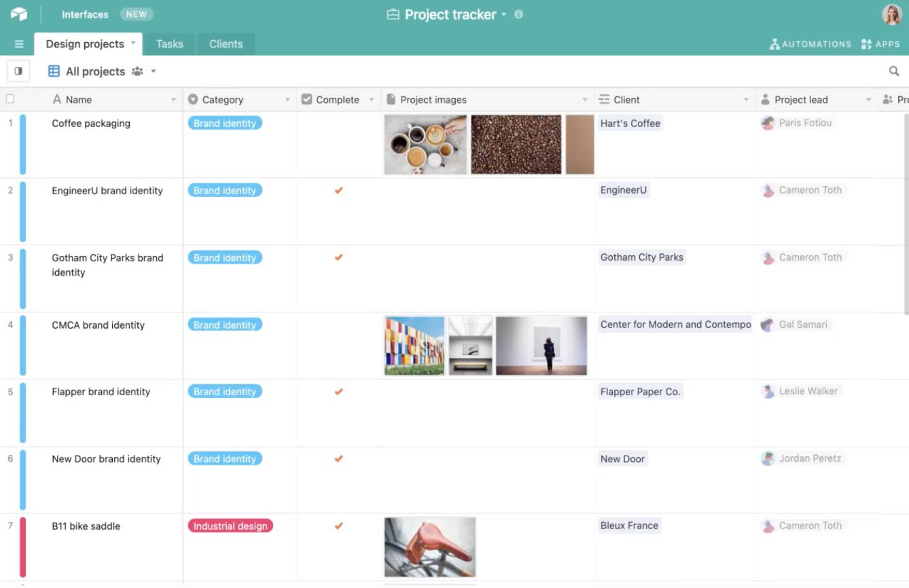Open the coffee beans image thumbnail
This screenshot has width=909, height=588.
tap(516, 144)
